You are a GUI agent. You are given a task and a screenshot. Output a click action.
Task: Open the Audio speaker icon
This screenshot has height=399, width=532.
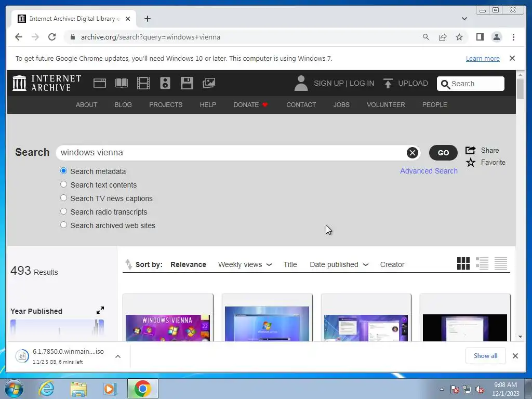pos(165,83)
